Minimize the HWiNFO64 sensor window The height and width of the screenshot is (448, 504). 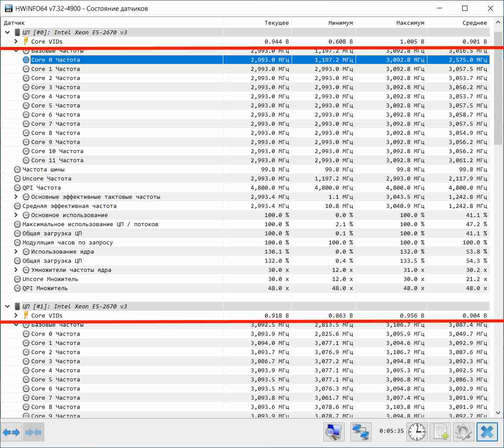tap(440, 8)
